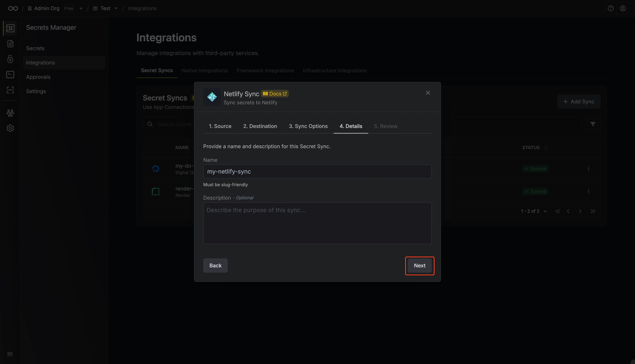This screenshot has width=635, height=364.
Task: Open the secret scanning icon in rail
Action: click(x=10, y=90)
